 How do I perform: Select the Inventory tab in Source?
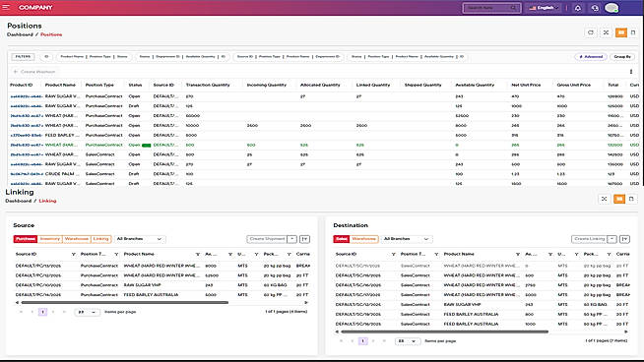coord(49,239)
